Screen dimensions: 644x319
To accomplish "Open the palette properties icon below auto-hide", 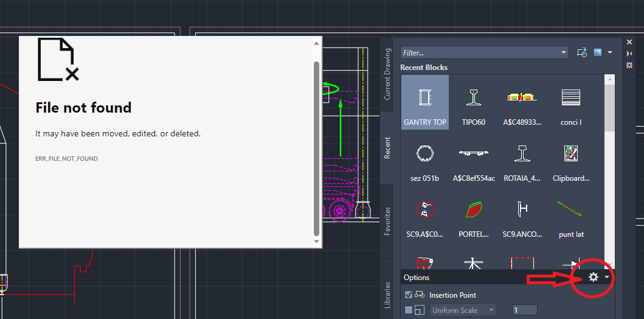I will tap(629, 65).
